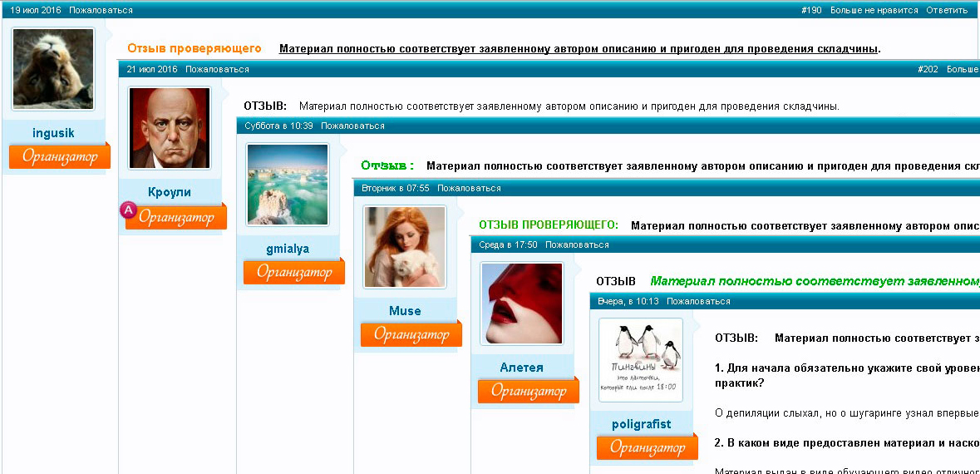Click the Среда в 17:50 timestamp
This screenshot has height=474, width=980.
pyautogui.click(x=508, y=244)
